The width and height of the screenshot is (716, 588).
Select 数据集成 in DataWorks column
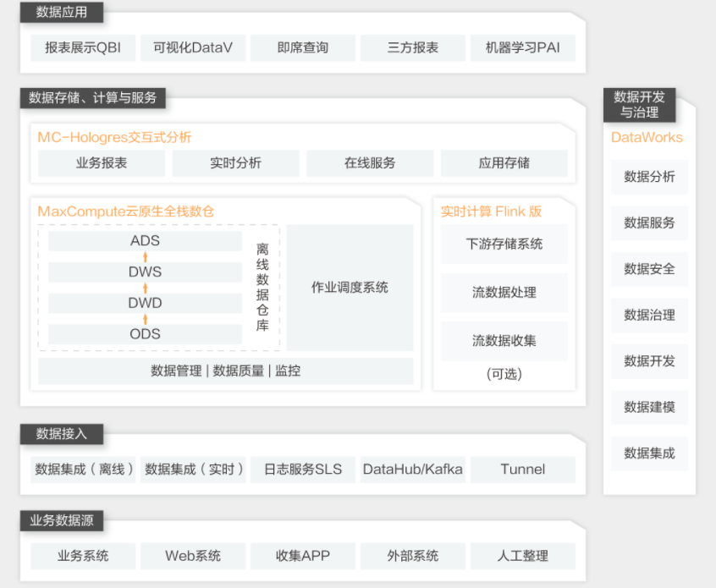[649, 453]
